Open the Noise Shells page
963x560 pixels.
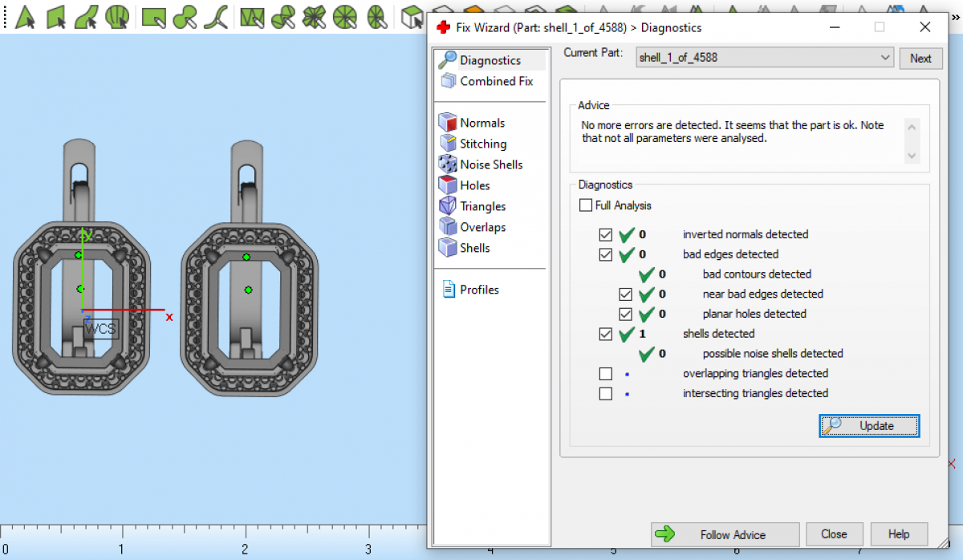coord(490,164)
